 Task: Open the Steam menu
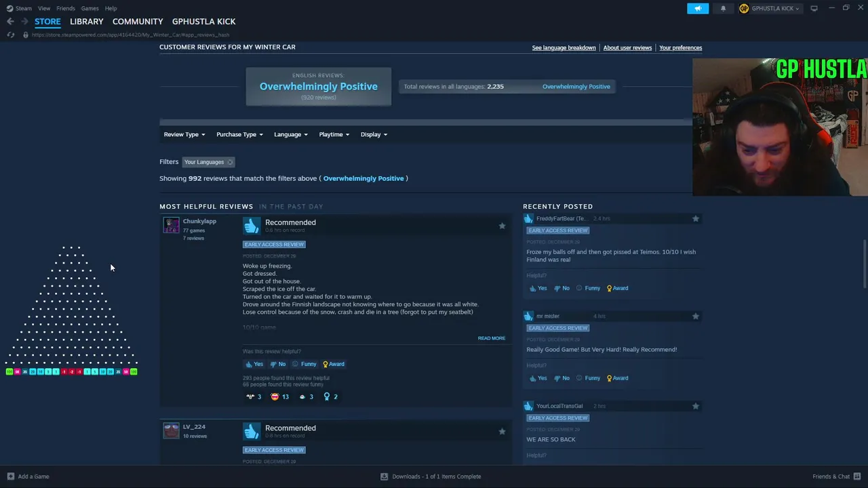click(x=19, y=8)
